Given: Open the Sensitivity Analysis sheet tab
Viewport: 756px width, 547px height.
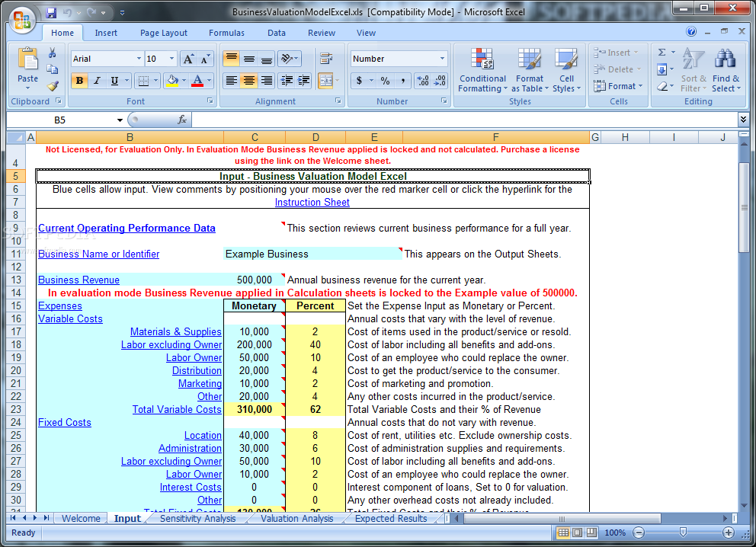Looking at the screenshot, I should tap(197, 519).
